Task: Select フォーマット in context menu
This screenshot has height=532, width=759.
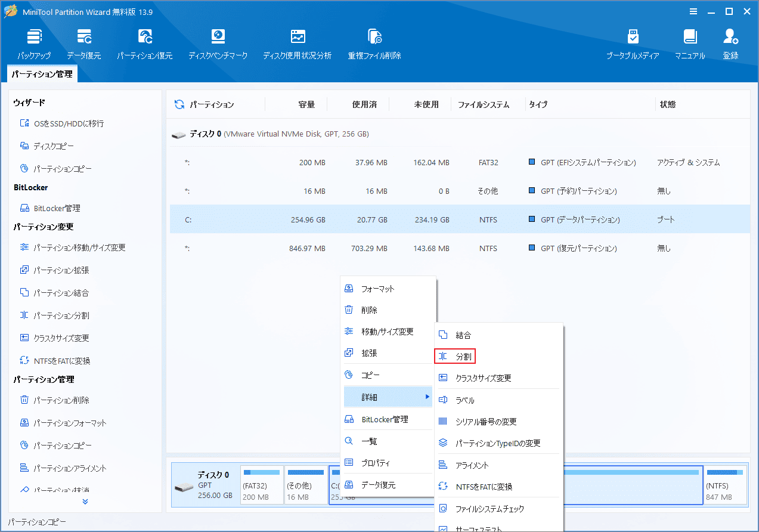Action: [x=388, y=289]
